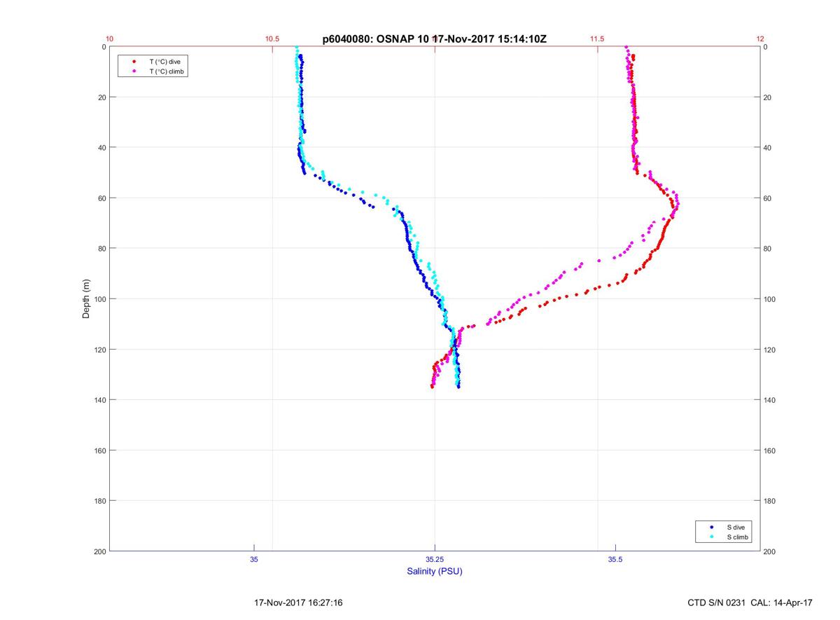Click the red dot marker in temperature legend

coord(134,62)
